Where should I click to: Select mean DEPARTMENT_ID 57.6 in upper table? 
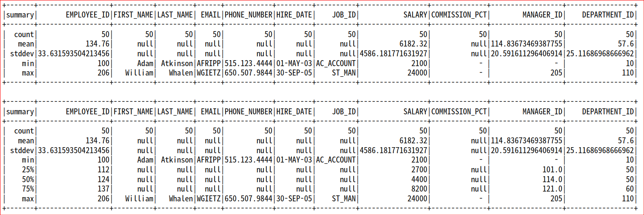click(x=627, y=44)
